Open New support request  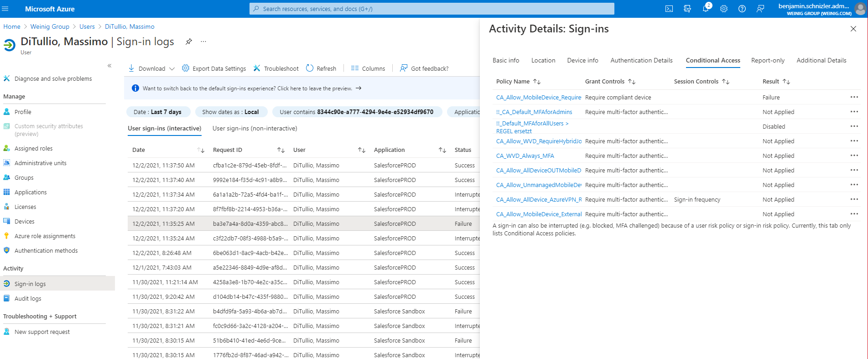pyautogui.click(x=42, y=332)
